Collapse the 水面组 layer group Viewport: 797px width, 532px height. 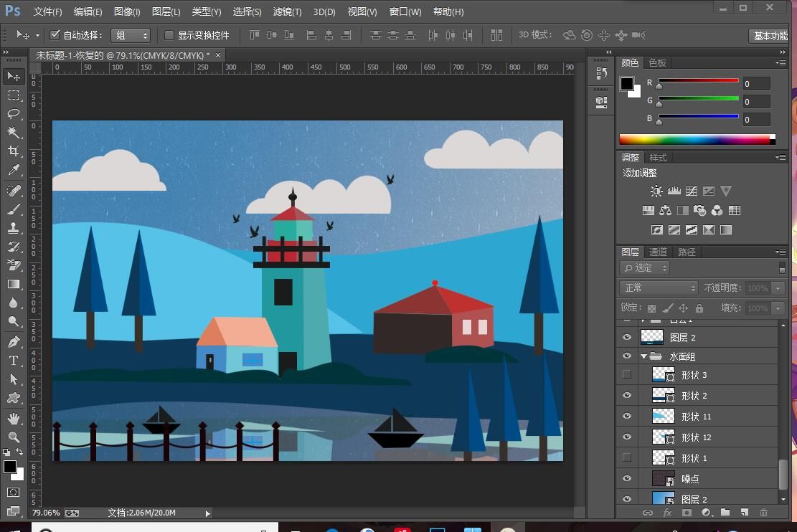644,356
